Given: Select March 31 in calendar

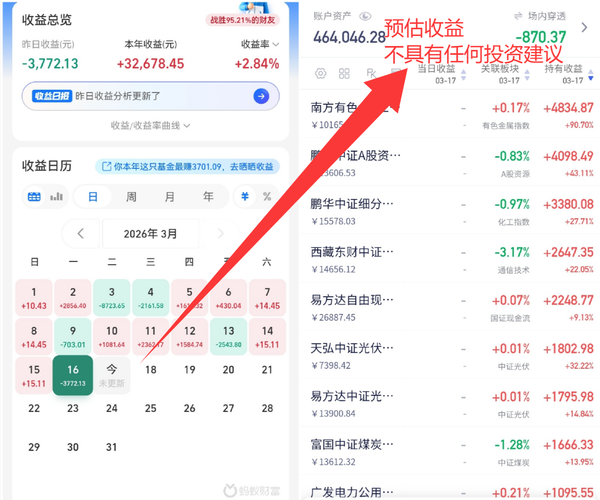Looking at the screenshot, I should 112,447.
